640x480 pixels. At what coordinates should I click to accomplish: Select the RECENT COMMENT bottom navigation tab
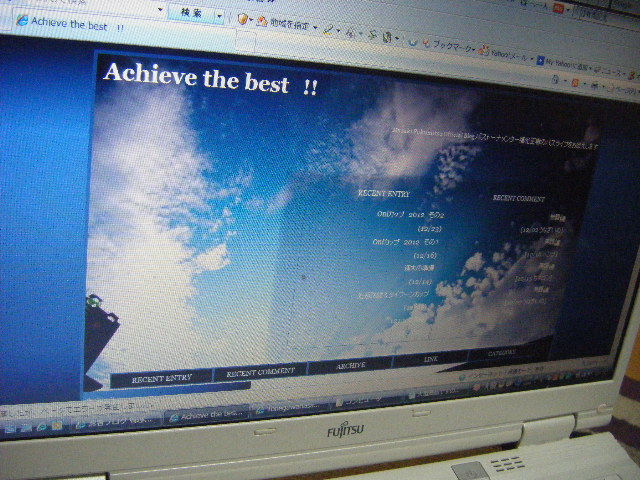(x=260, y=371)
